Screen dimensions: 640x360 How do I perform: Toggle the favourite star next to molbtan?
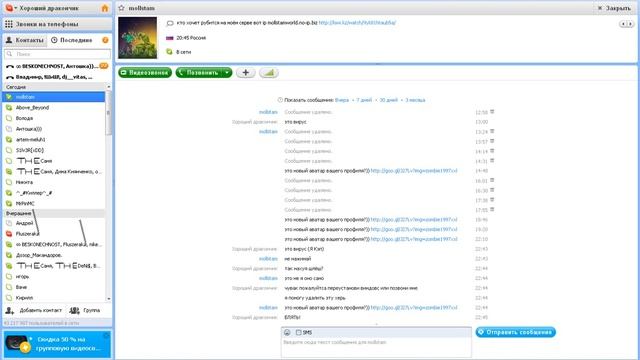pyautogui.click(x=121, y=8)
